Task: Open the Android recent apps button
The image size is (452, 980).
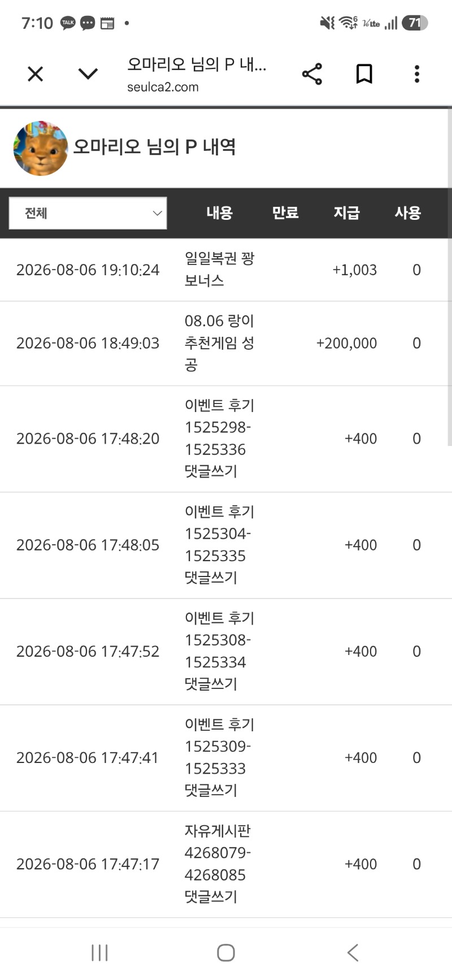Action: [99, 953]
